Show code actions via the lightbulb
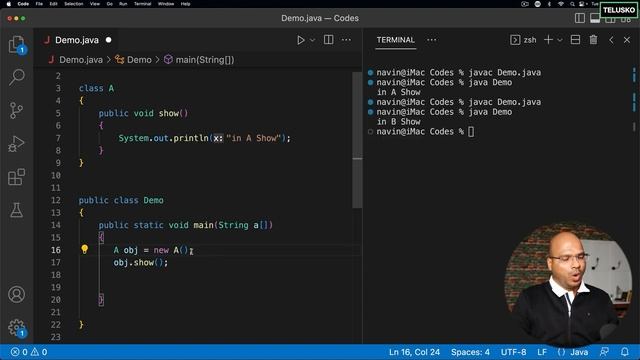Screen dimensions: 640x360 point(84,249)
